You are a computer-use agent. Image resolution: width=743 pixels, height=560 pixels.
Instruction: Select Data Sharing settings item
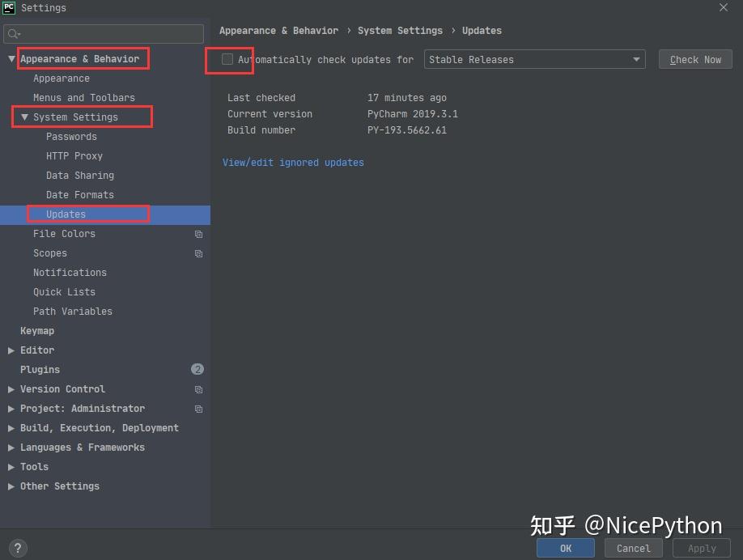point(80,176)
